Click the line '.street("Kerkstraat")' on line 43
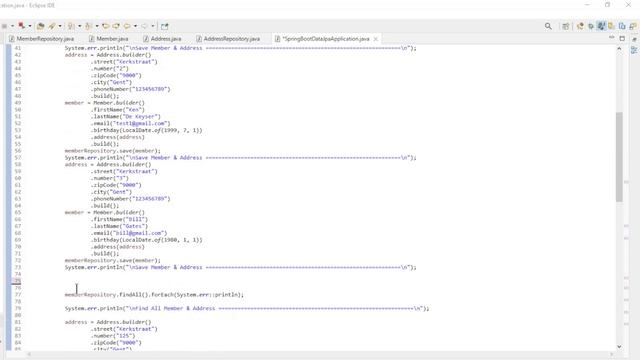The image size is (640, 360). coord(124,62)
